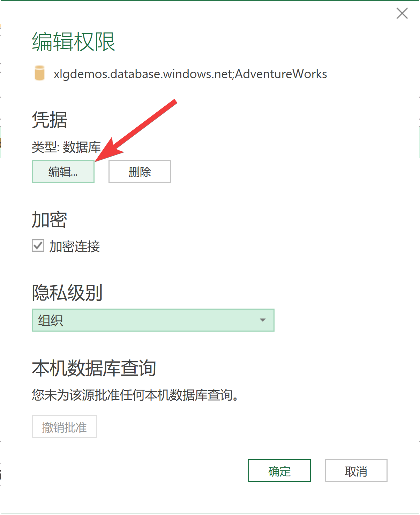Click the 凭据 section heading
420x515 pixels.
[50, 120]
